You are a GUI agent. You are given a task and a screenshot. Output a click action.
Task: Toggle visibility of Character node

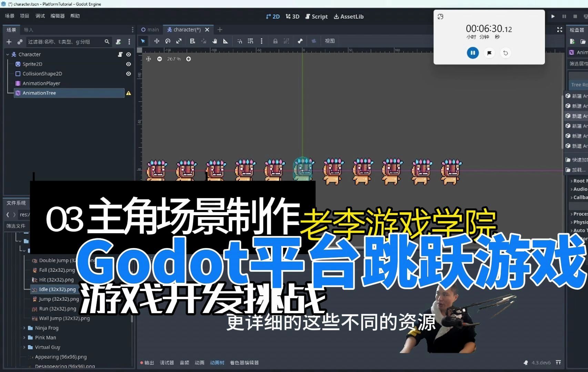pyautogui.click(x=129, y=54)
